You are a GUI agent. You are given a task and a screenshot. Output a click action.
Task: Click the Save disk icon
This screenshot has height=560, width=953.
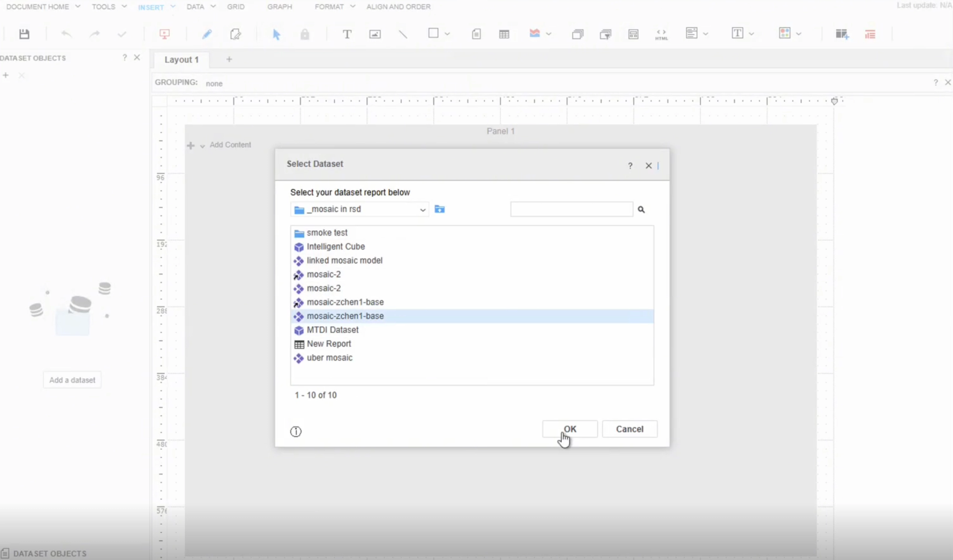pyautogui.click(x=24, y=34)
